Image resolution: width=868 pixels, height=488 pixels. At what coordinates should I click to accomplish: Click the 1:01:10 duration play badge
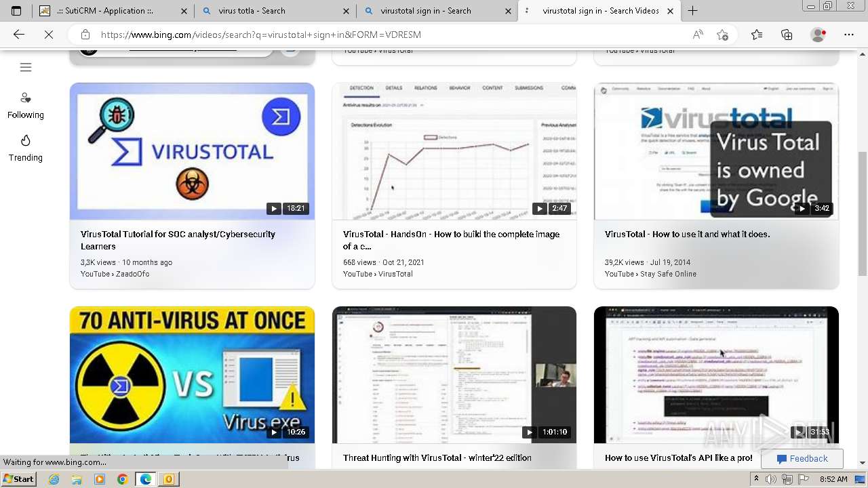[547, 432]
